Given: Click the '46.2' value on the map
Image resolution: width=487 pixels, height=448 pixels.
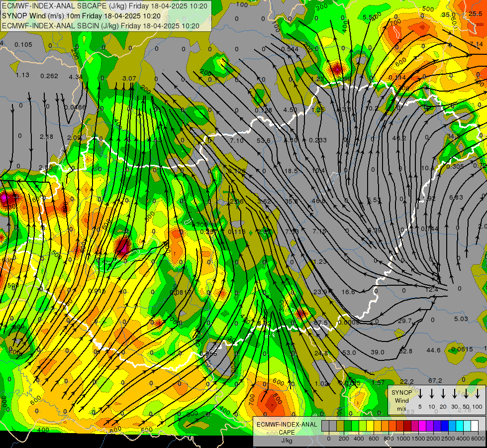Looking at the screenshot, I should (399, 138).
